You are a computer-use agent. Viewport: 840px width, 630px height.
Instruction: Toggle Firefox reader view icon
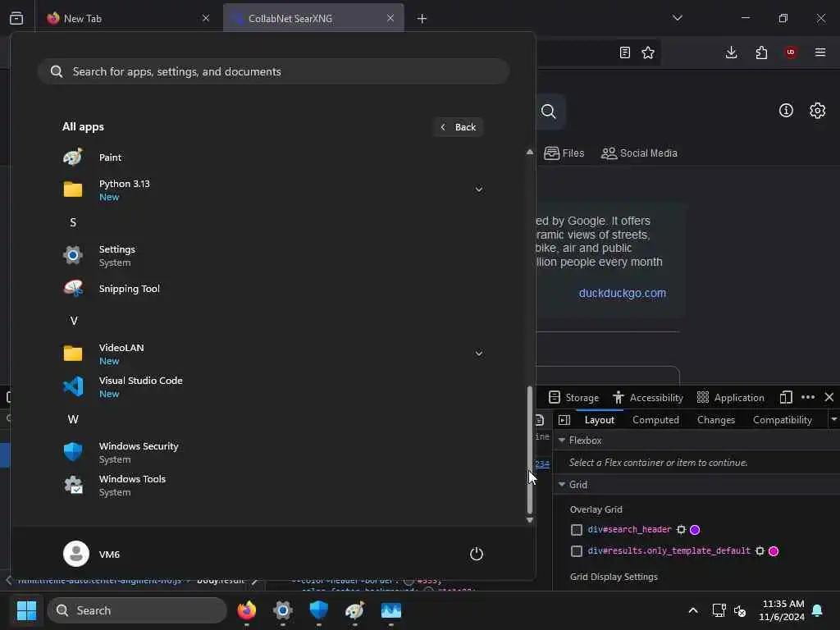624,52
